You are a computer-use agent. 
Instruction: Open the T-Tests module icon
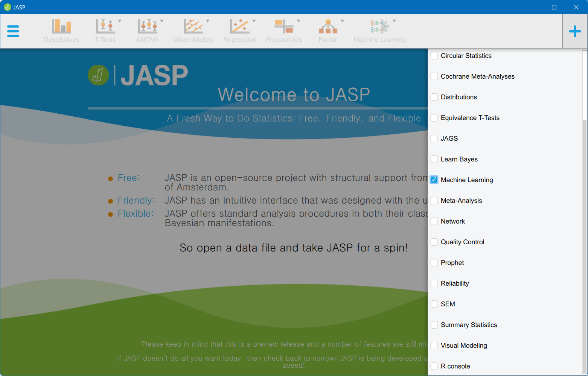105,26
